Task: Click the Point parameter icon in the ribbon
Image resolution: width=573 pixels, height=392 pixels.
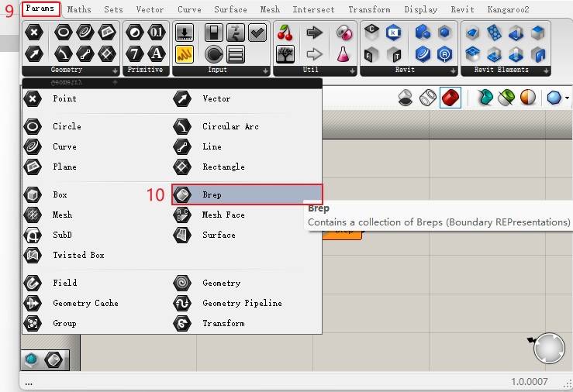Action: 34,33
